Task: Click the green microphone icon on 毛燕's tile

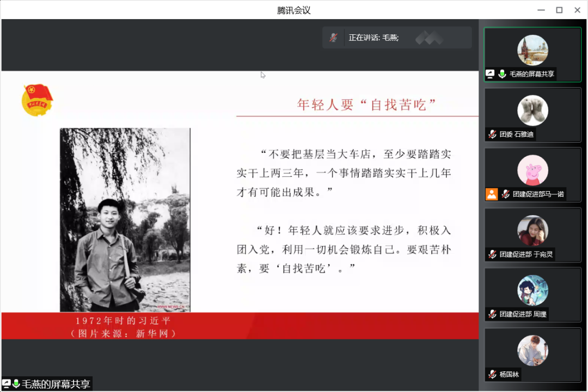Action: (502, 74)
